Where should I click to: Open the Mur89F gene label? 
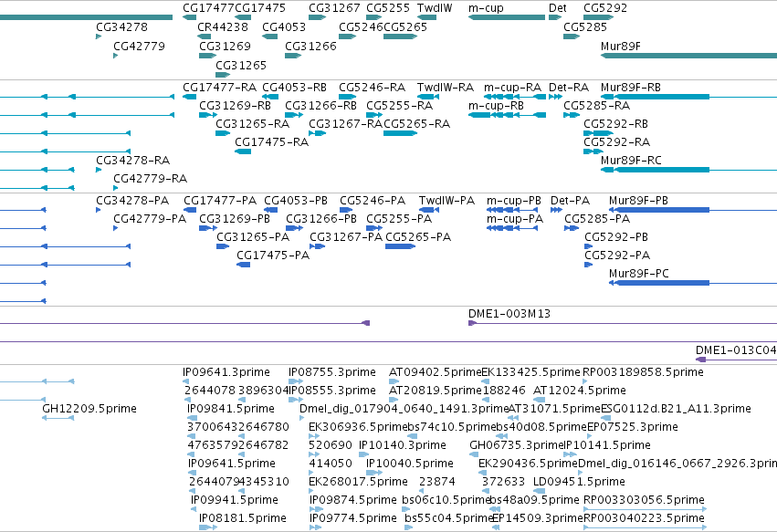point(620,46)
